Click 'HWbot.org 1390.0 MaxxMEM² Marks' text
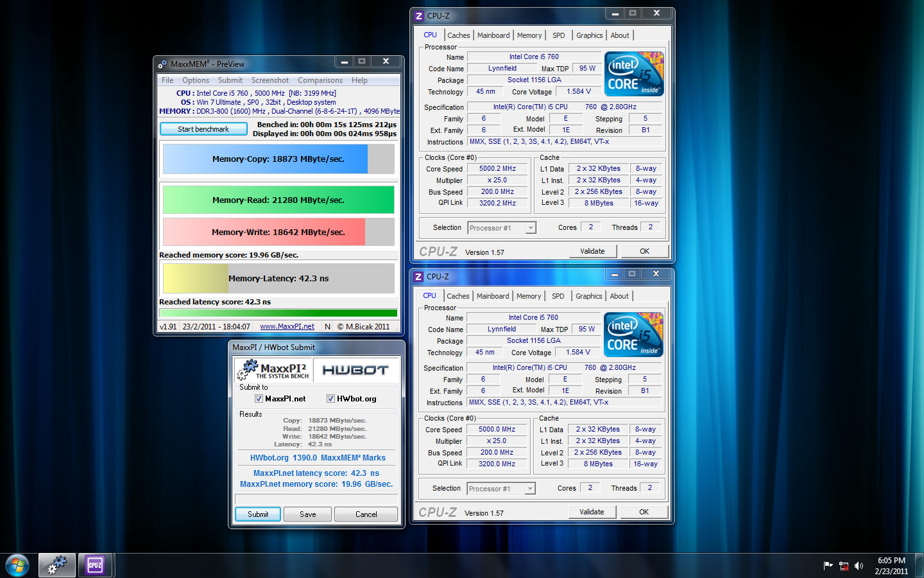The width and height of the screenshot is (924, 578). pos(318,458)
